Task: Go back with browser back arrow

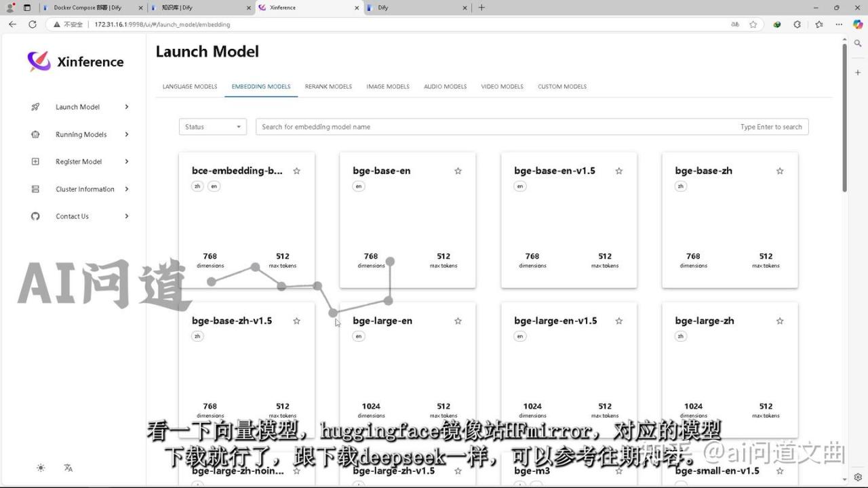Action: point(12,24)
